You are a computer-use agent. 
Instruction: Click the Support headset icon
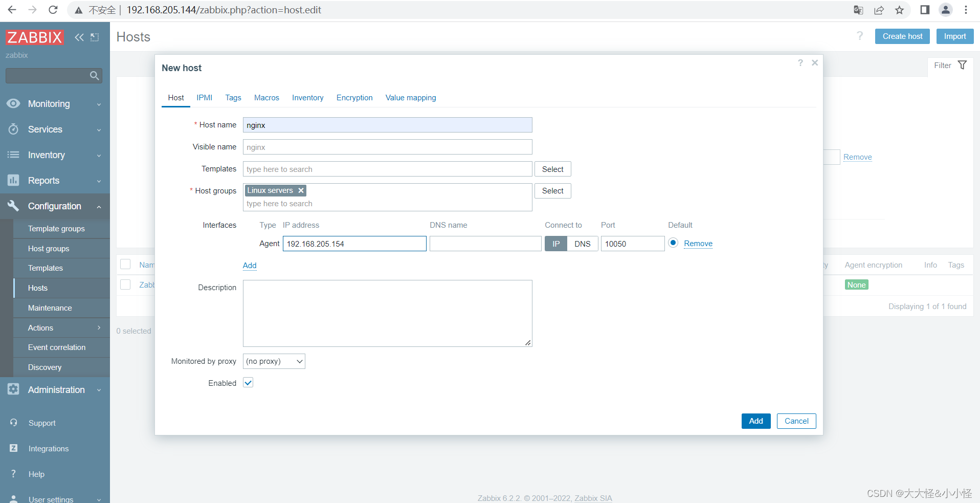click(x=14, y=423)
